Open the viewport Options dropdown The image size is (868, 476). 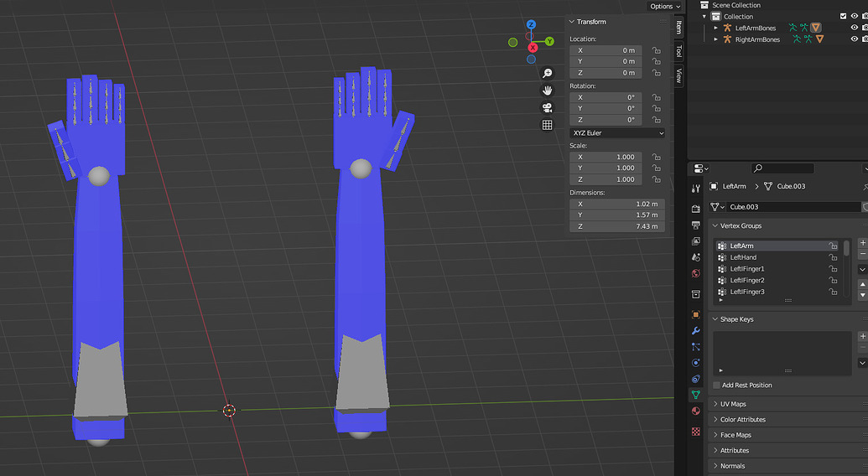pos(665,6)
